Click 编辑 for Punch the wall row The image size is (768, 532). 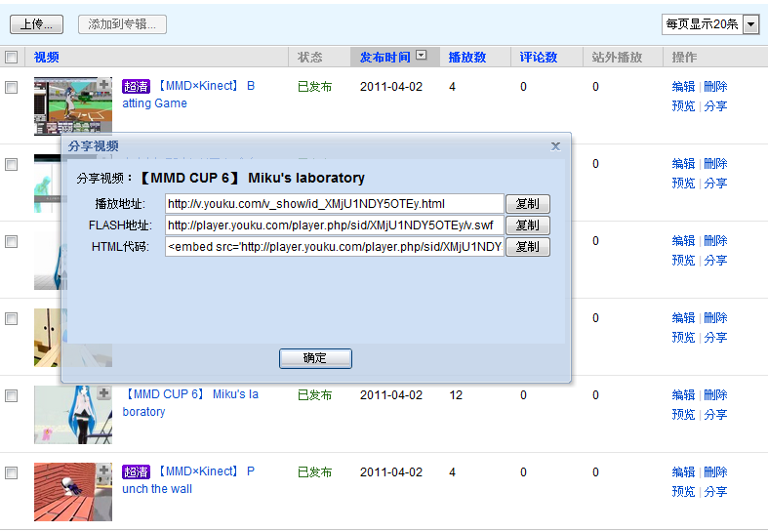(x=683, y=472)
